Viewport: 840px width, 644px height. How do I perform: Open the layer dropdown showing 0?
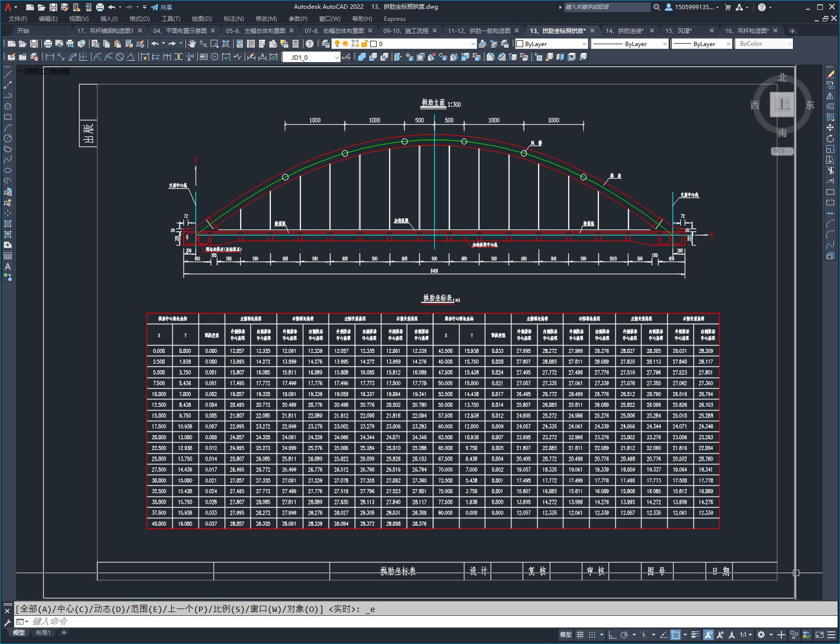pos(423,44)
